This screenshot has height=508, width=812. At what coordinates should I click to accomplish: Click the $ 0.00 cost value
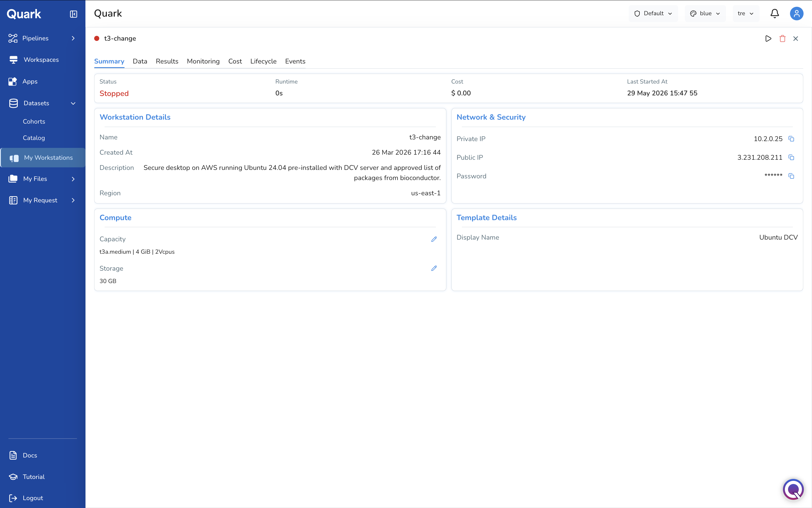461,93
